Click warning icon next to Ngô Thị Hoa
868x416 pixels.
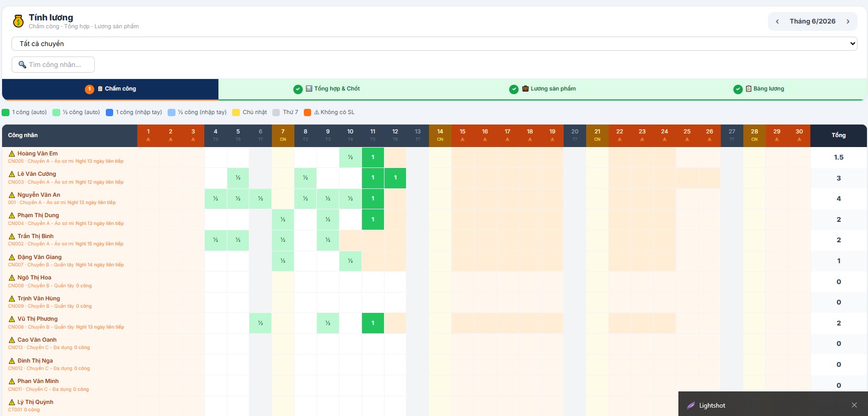[12, 278]
